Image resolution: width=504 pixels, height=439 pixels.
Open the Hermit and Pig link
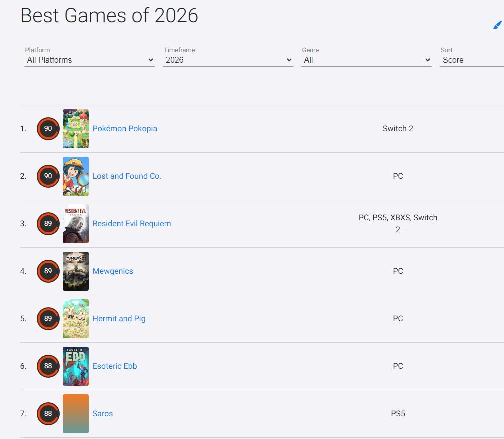tap(119, 319)
